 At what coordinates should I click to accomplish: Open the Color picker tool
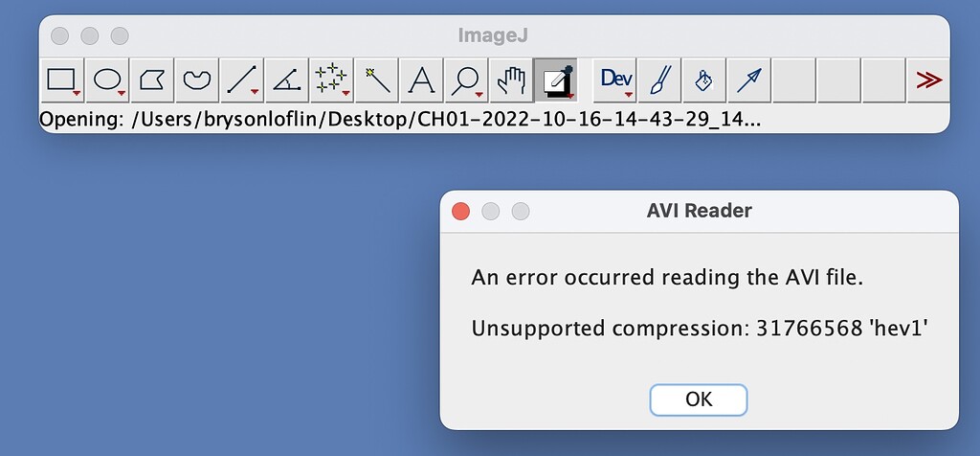(x=556, y=80)
